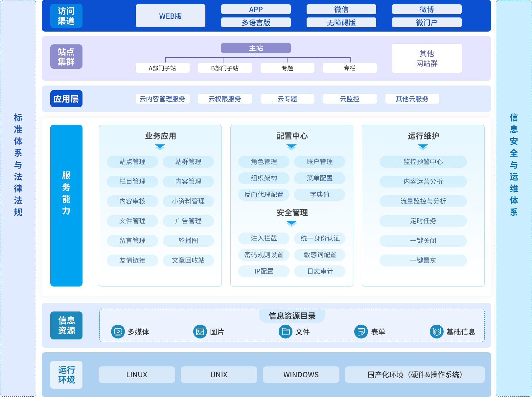Expand the arrow under 运行维护

tap(423, 147)
